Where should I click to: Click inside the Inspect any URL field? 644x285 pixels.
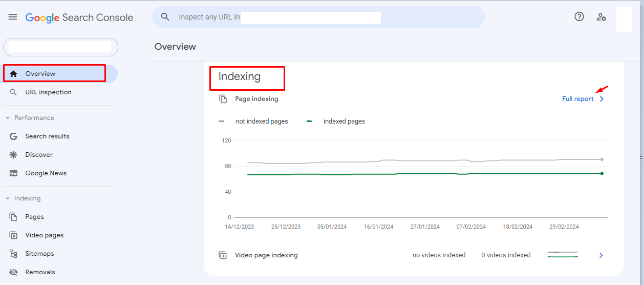(318, 17)
